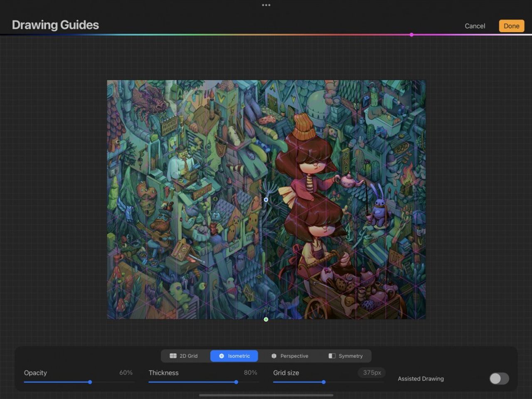Click the Isometric guide icon
This screenshot has height=399, width=532.
tap(222, 356)
